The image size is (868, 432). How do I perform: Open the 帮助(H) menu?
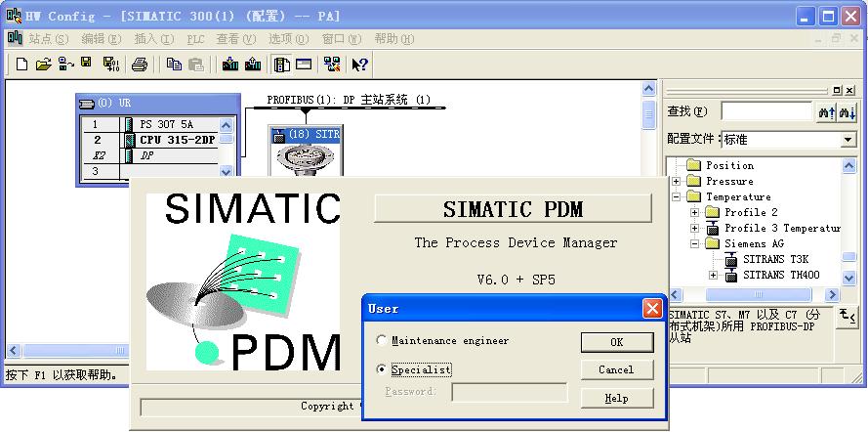(x=394, y=39)
